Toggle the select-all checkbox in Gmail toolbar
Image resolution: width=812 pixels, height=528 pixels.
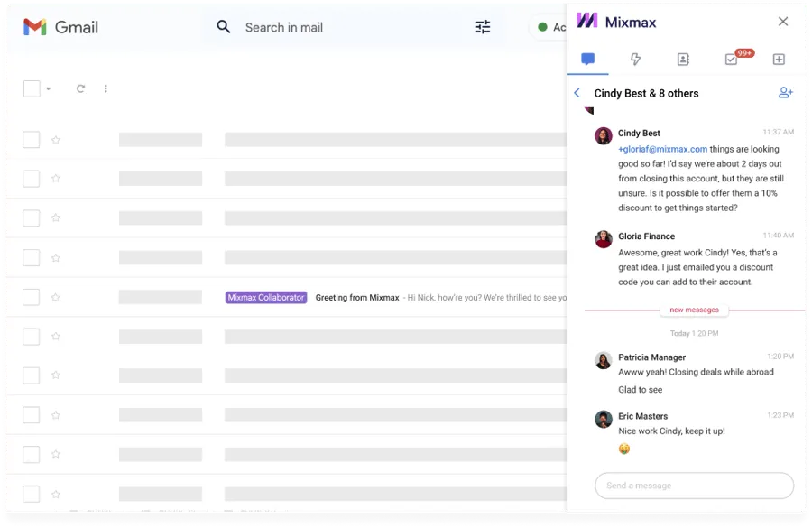point(32,88)
